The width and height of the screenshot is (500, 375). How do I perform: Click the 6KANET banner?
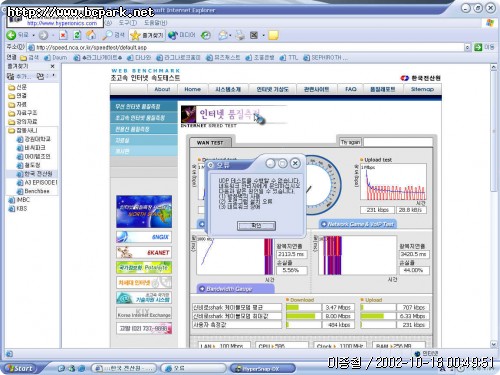144,252
